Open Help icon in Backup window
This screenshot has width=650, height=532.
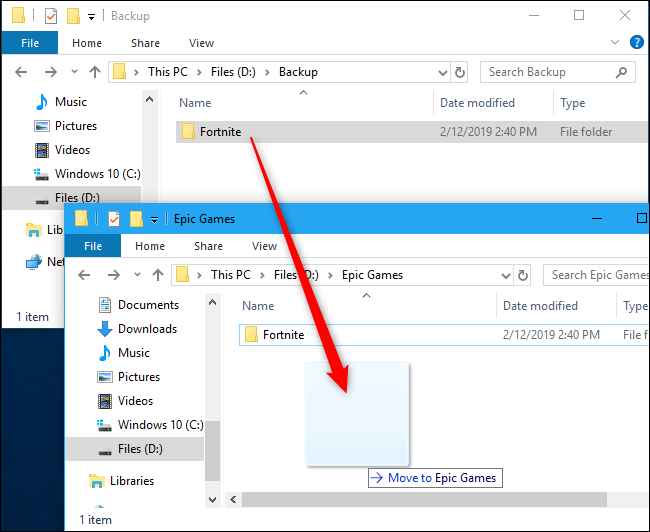pyautogui.click(x=637, y=42)
